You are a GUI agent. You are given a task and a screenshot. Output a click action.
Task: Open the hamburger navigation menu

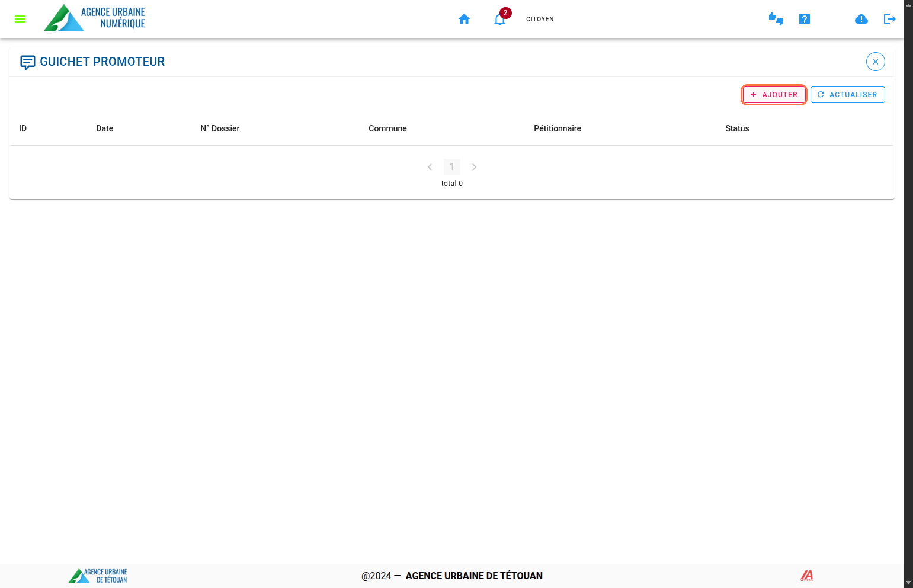click(x=20, y=19)
